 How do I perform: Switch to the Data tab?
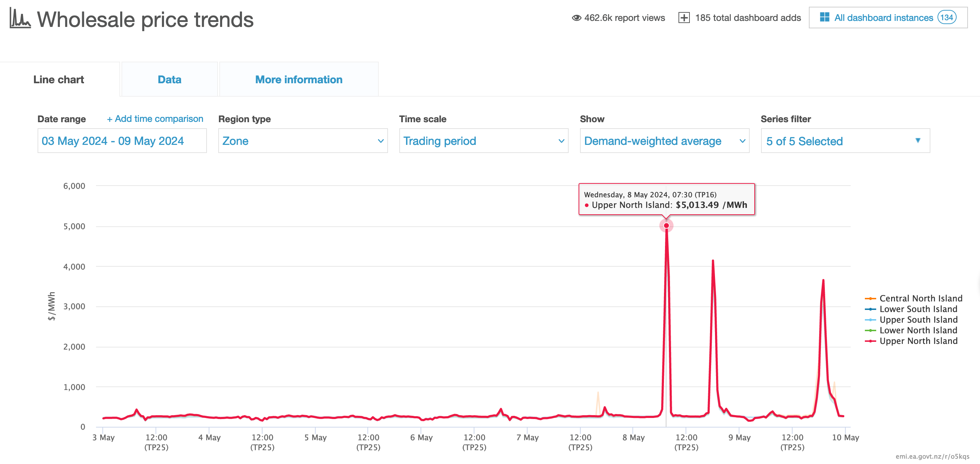[169, 79]
